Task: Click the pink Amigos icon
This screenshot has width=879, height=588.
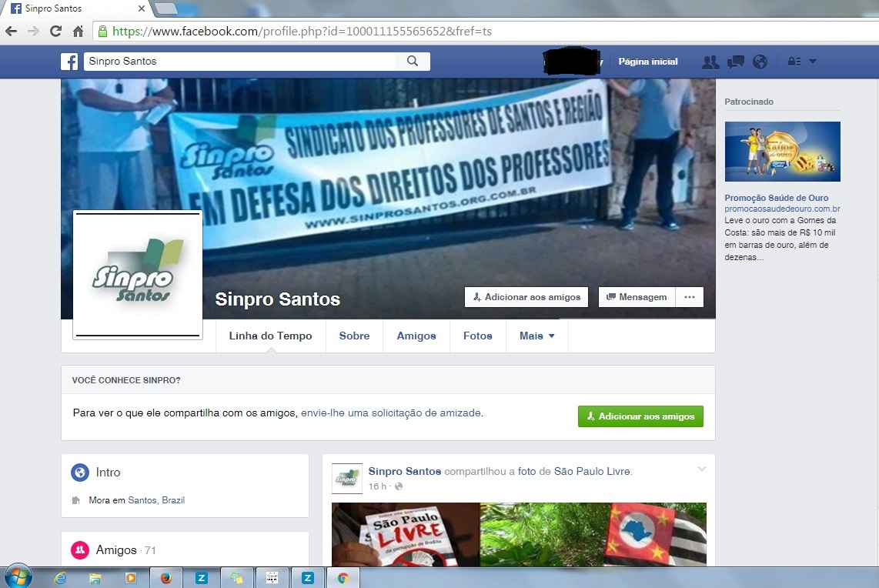Action: 80,550
